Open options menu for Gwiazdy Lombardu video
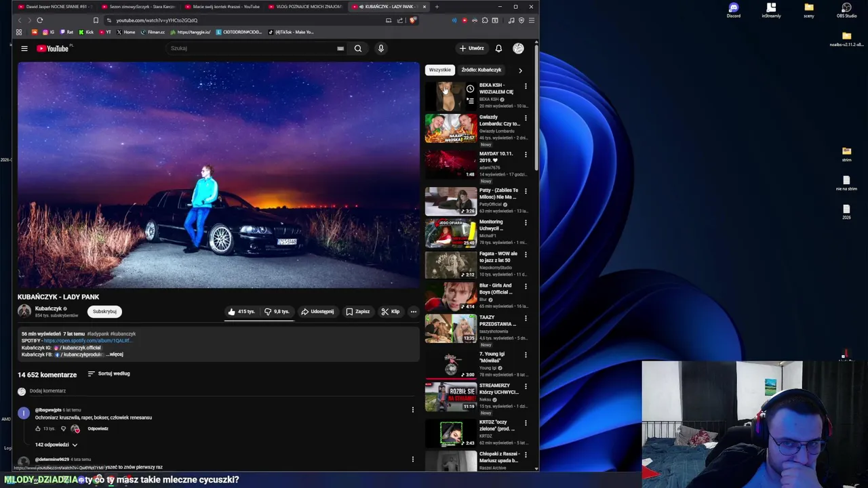This screenshot has width=868, height=488. 526,118
